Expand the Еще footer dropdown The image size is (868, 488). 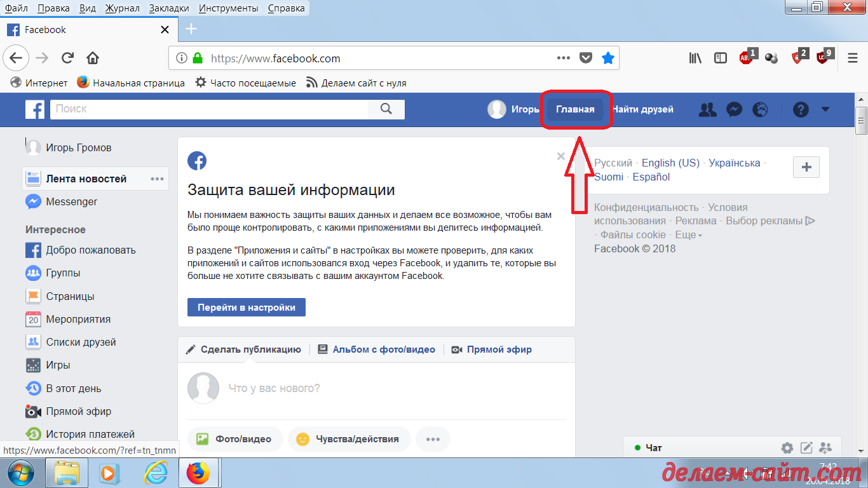click(x=688, y=235)
